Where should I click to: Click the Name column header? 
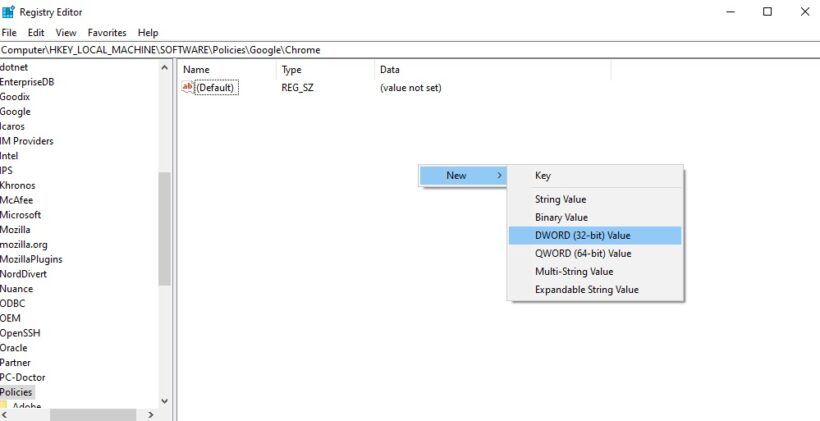[x=197, y=70]
